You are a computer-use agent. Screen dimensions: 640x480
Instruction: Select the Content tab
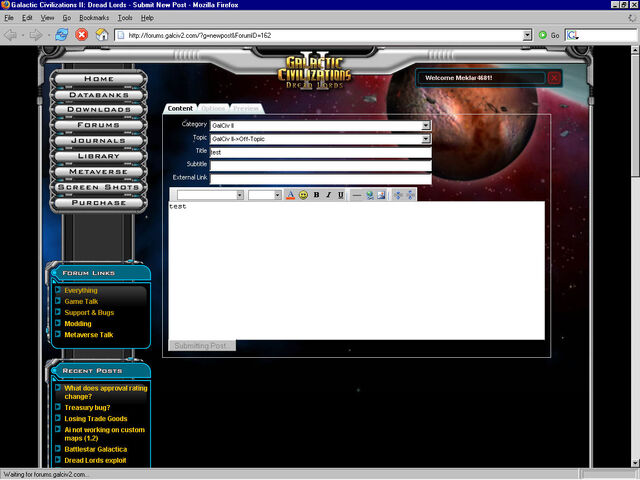(x=180, y=108)
